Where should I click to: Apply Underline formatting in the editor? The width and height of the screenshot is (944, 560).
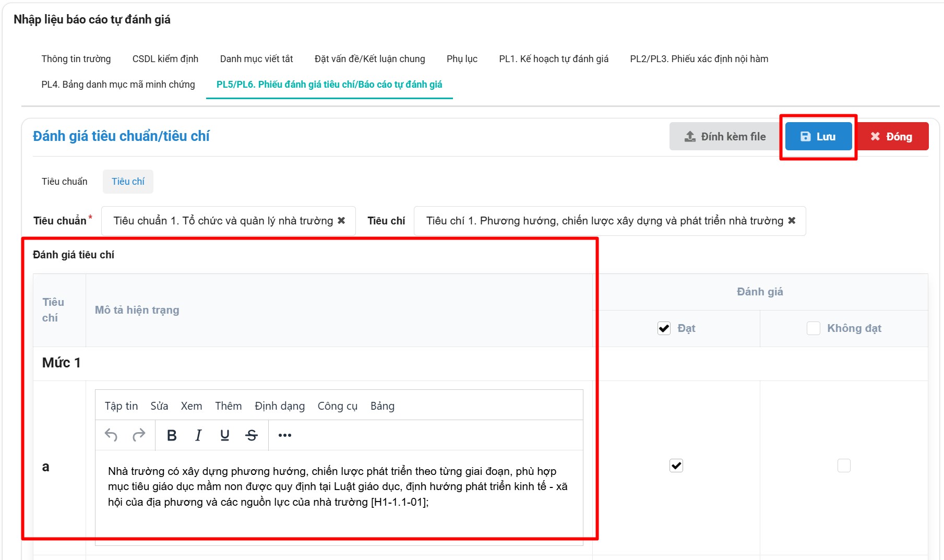coord(225,435)
